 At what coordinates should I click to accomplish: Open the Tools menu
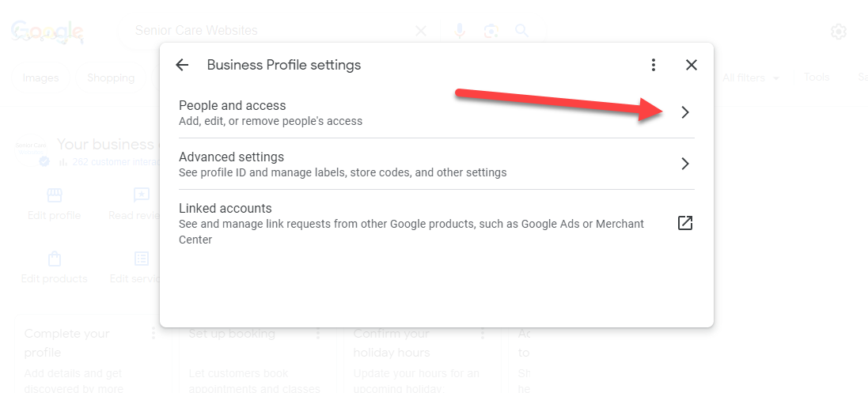[x=817, y=77]
